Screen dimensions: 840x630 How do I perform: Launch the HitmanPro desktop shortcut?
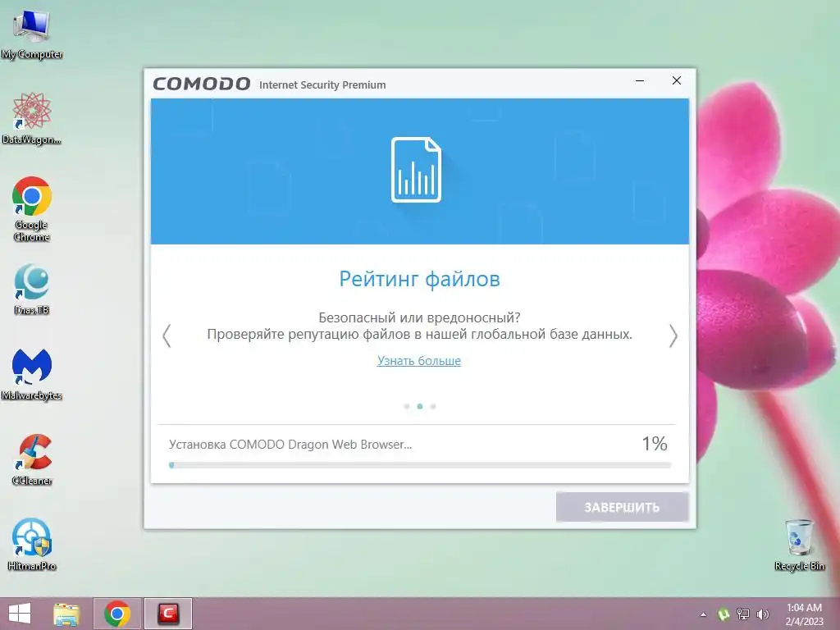[x=32, y=545]
